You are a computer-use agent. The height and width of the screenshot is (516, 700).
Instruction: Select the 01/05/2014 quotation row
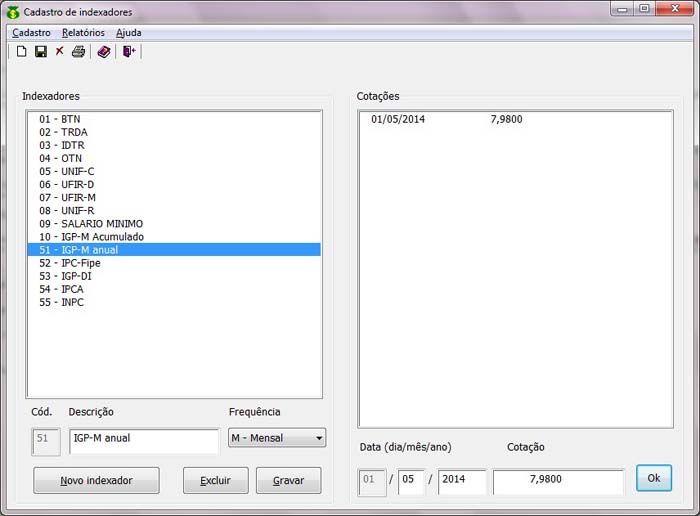pos(446,120)
